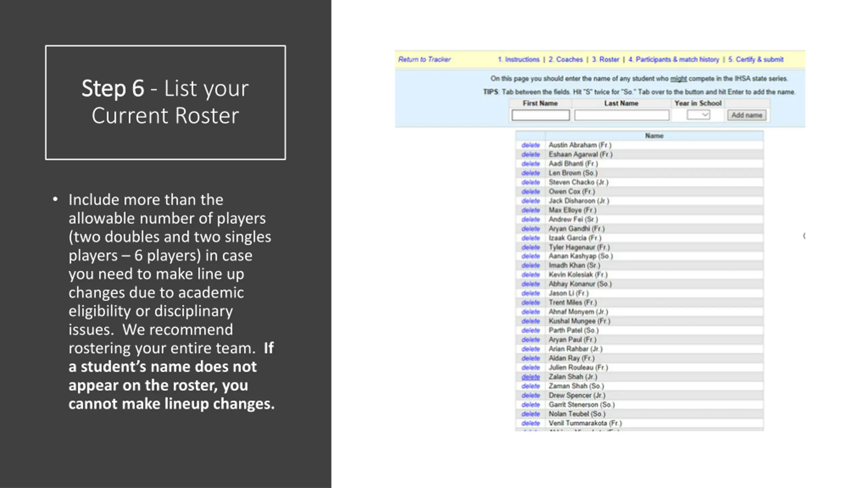Go to the 1. Instructions tab
This screenshot has height=488, width=868.
coord(518,59)
